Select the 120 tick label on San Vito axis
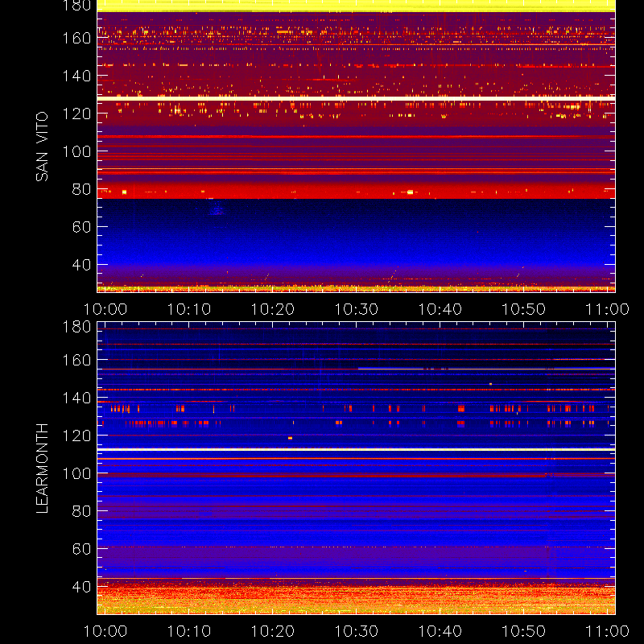This screenshot has height=644, width=644. click(x=76, y=114)
